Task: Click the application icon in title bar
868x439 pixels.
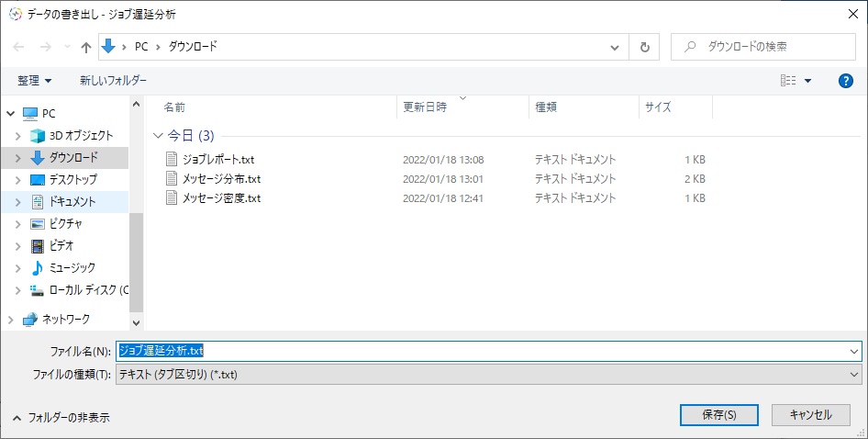Action: (x=16, y=15)
